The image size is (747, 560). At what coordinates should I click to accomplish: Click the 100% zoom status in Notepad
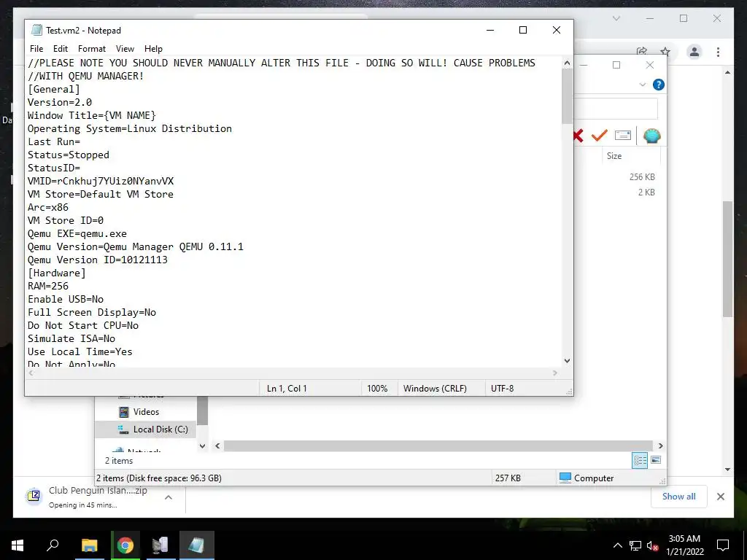coord(377,388)
